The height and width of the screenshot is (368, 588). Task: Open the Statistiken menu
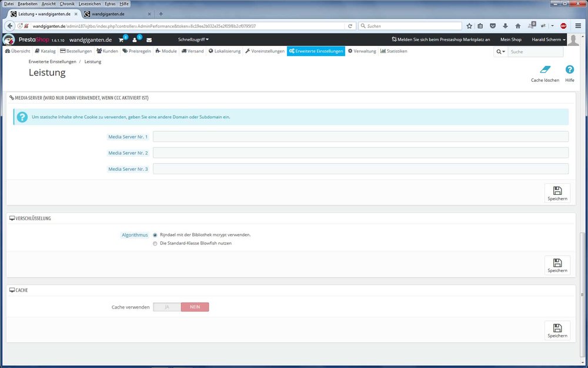click(394, 51)
